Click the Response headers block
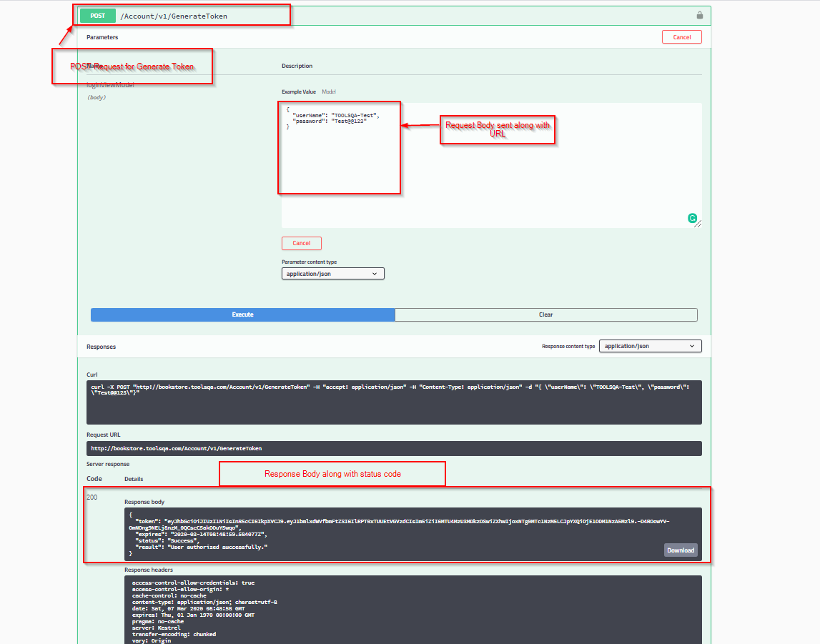 point(393,608)
